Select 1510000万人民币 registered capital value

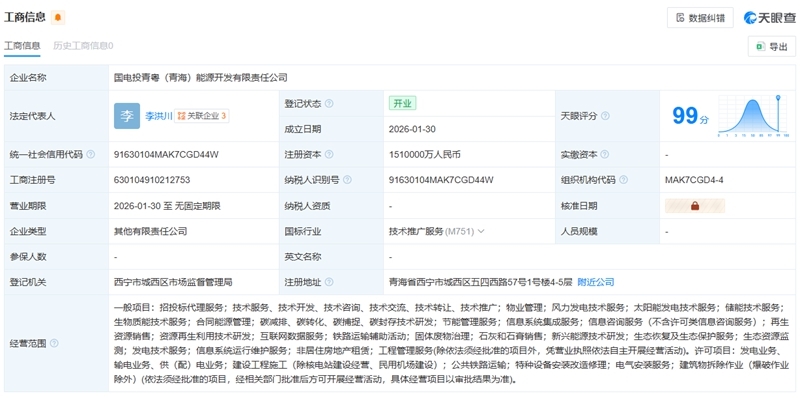(x=424, y=155)
